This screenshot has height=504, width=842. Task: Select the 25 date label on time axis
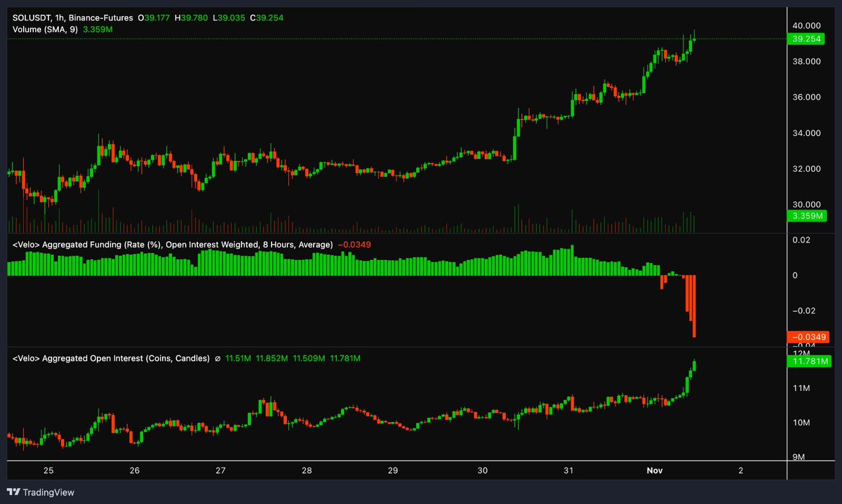[x=48, y=470]
